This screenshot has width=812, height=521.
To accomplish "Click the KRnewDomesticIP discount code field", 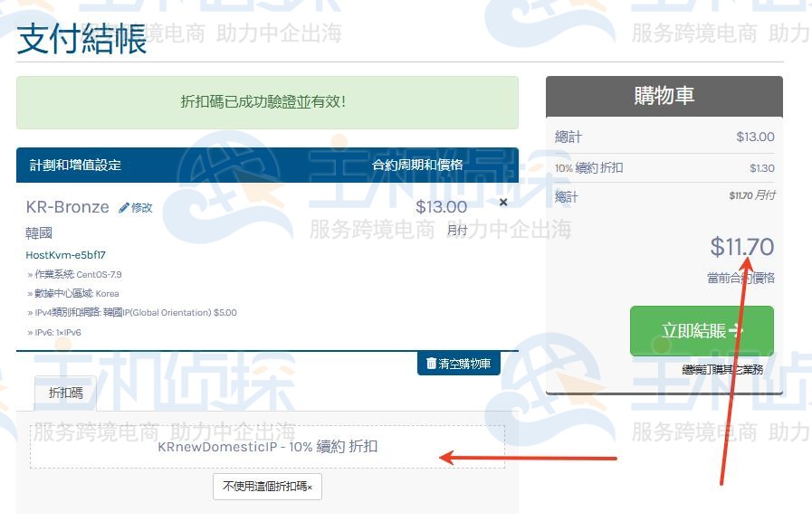I will click(267, 446).
